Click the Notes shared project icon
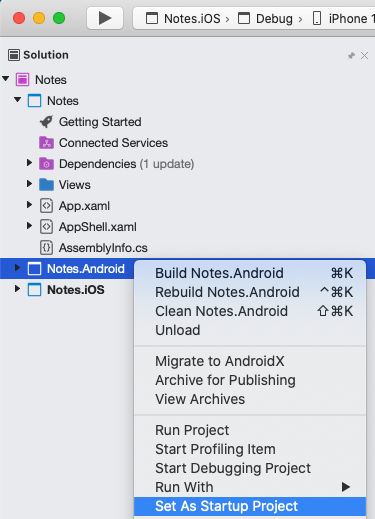375x519 pixels. pyautogui.click(x=35, y=101)
